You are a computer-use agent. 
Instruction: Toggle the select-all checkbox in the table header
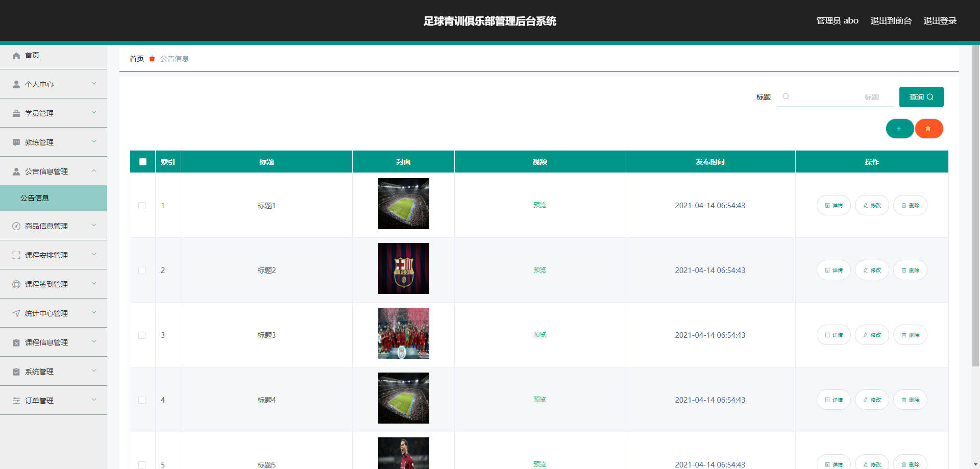click(x=143, y=162)
